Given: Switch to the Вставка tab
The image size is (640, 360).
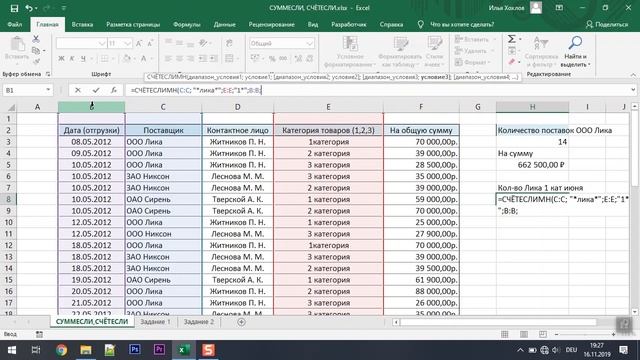Looking at the screenshot, I should (82, 24).
